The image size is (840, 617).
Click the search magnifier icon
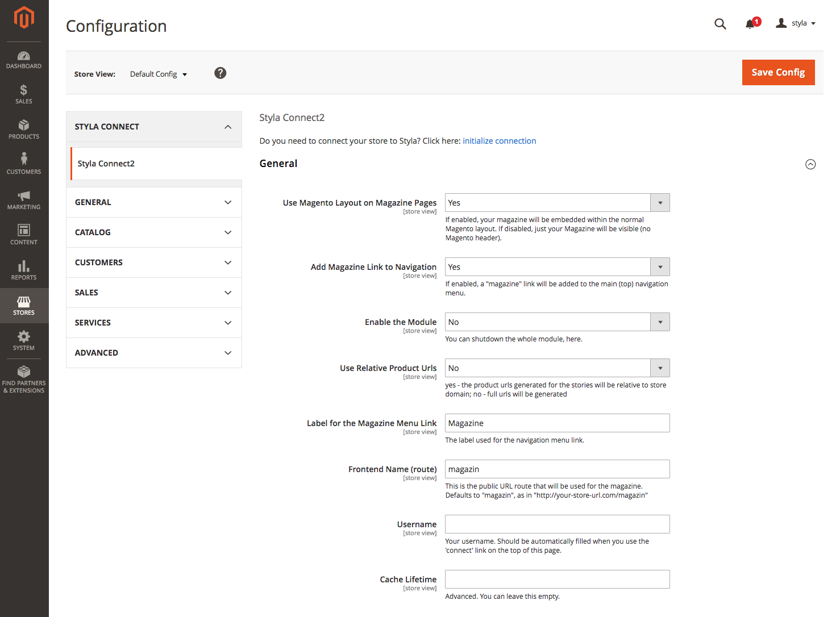tap(720, 24)
